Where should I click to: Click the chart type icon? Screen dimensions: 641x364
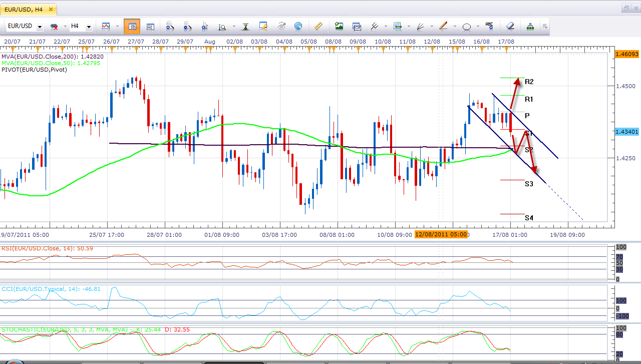point(106,26)
